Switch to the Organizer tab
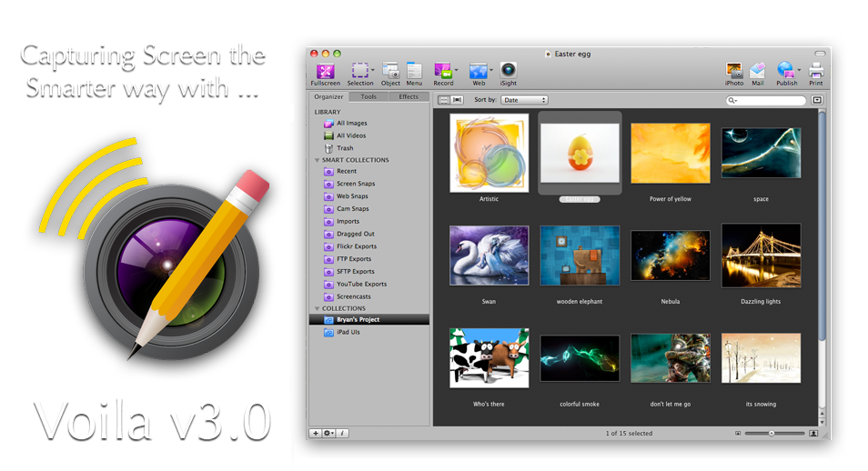The image size is (868, 471). pos(328,97)
